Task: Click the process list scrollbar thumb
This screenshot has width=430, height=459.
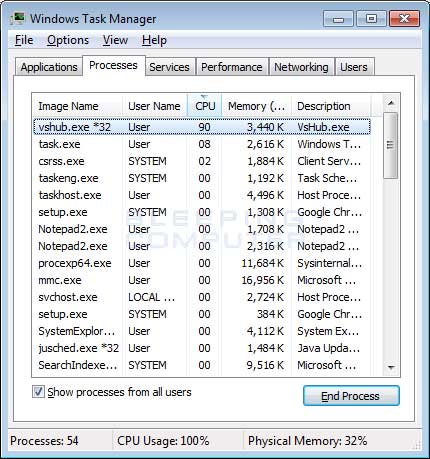Action: (x=390, y=145)
